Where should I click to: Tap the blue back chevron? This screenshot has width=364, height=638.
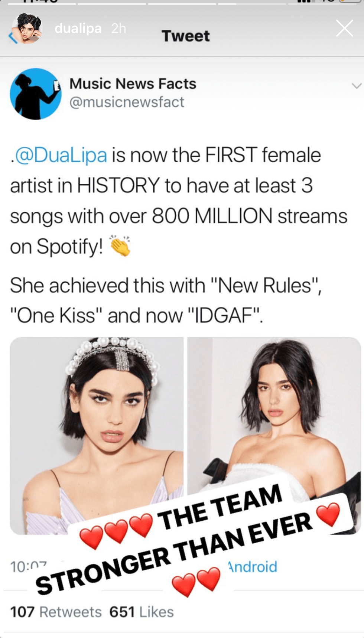click(13, 37)
